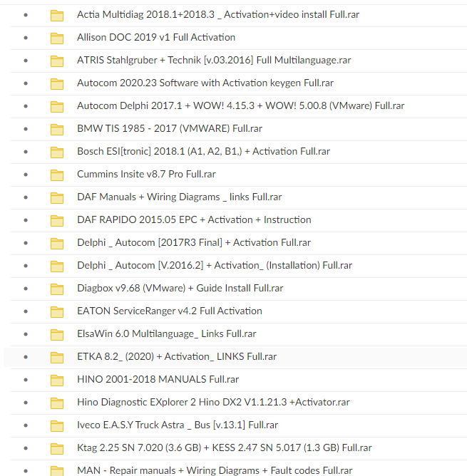The width and height of the screenshot is (467, 476).
Task: Click folder icon for EATON ServiceRanger v4.2
Action: (x=57, y=311)
